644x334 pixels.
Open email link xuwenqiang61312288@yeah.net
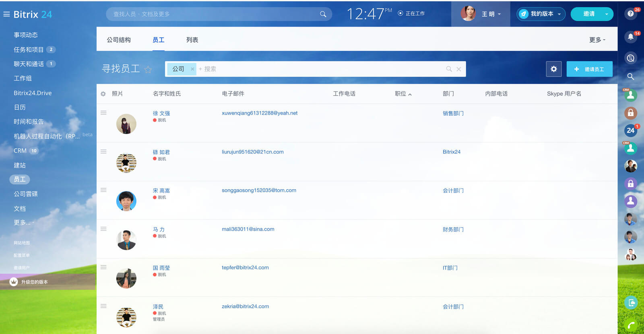point(260,113)
